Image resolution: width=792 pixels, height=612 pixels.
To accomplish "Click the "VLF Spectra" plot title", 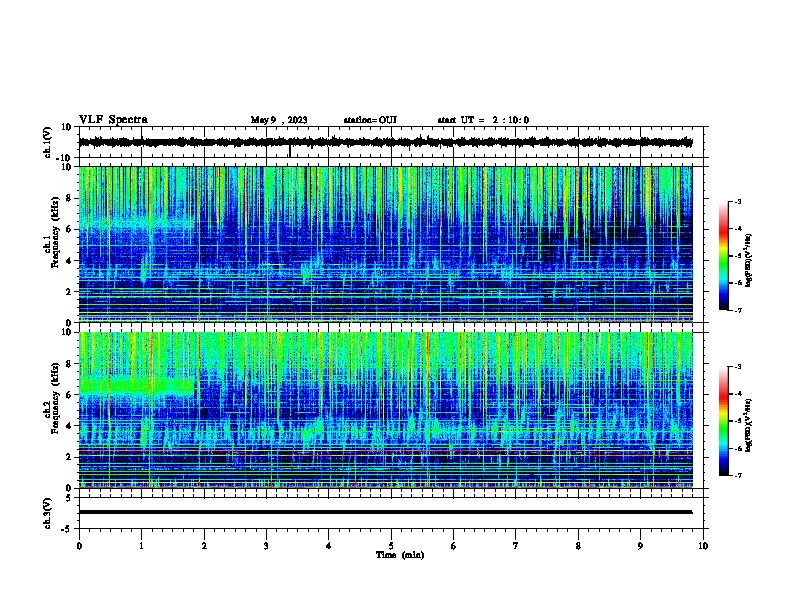I will pyautogui.click(x=113, y=120).
